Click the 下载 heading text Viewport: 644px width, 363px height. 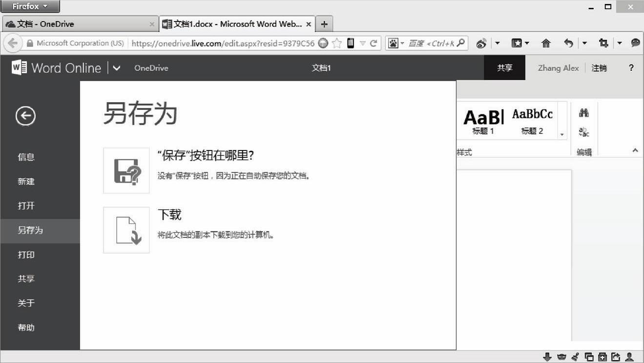point(169,215)
